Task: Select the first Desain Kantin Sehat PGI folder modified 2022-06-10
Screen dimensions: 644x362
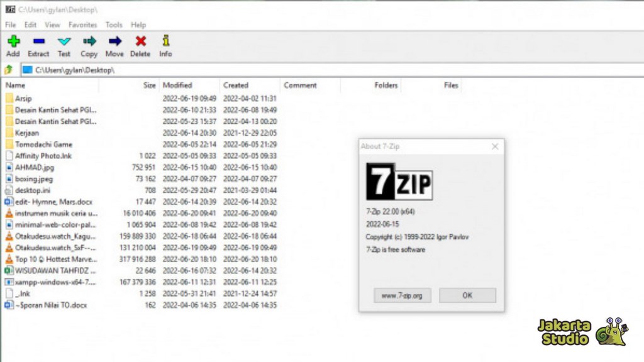Action: coord(56,110)
